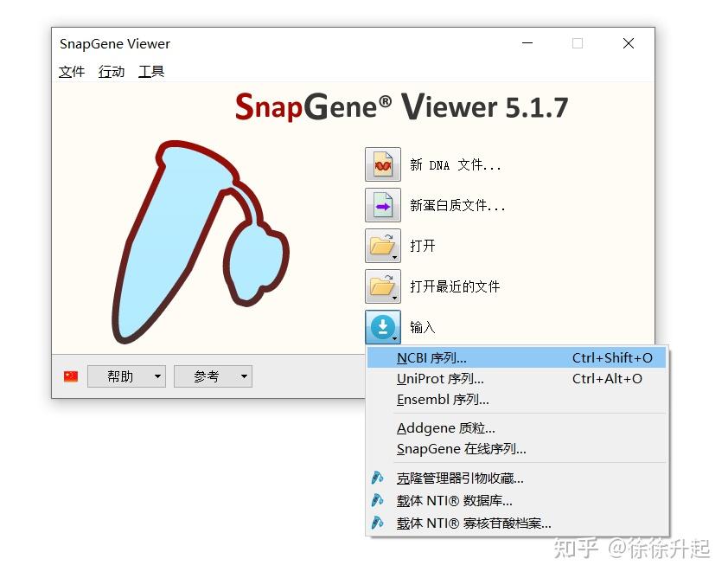This screenshot has width=728, height=578.
Task: Click the icon beside 载体 NTI® 数据库
Action: [x=378, y=499]
